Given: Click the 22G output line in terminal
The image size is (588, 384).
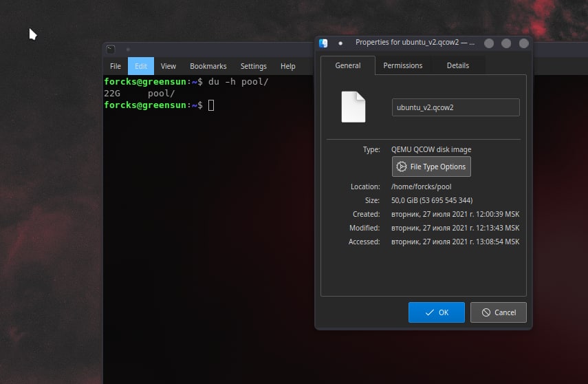Looking at the screenshot, I should pyautogui.click(x=140, y=94).
